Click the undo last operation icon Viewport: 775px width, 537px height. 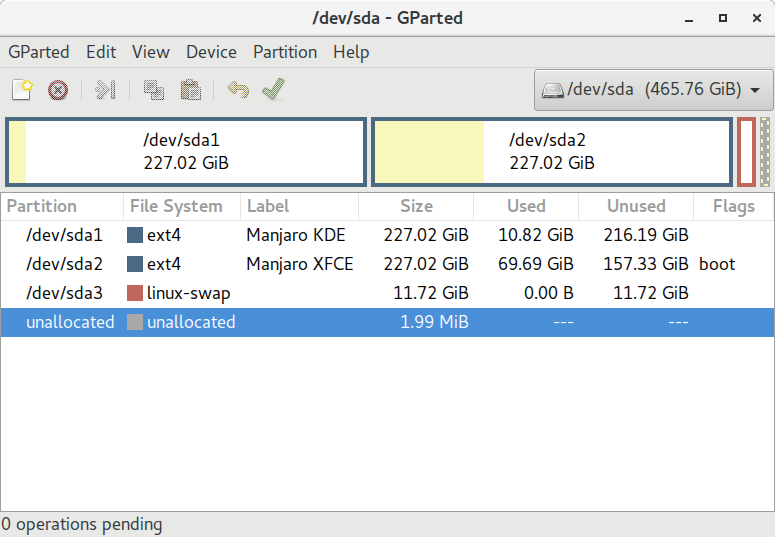coord(238,90)
